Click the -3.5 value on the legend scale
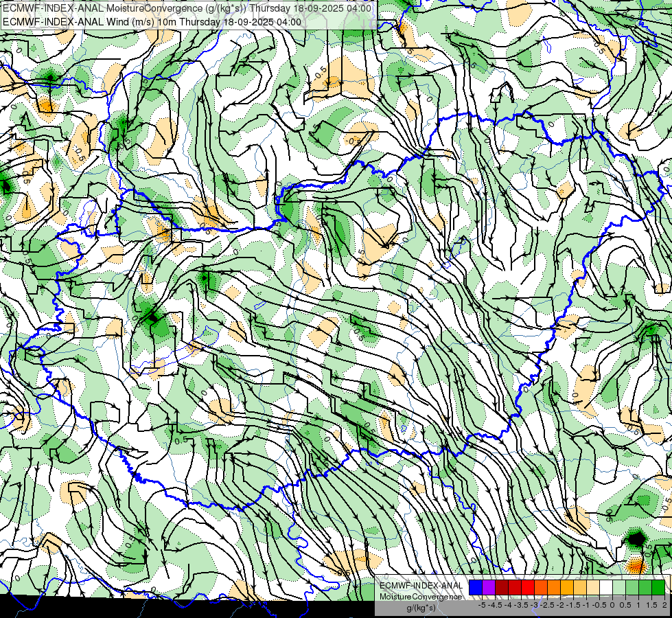Screen dimensions: 672x618 pyautogui.click(x=521, y=605)
